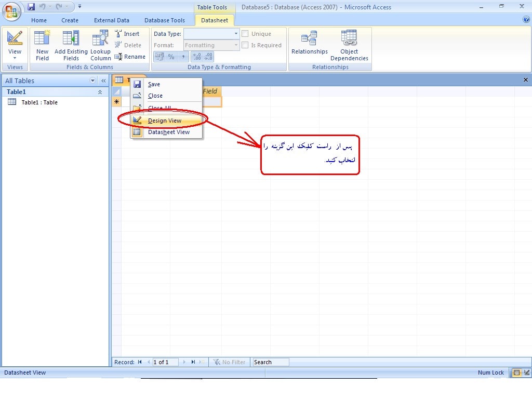Apply Currency number format
This screenshot has width=532, height=399.
(159, 57)
